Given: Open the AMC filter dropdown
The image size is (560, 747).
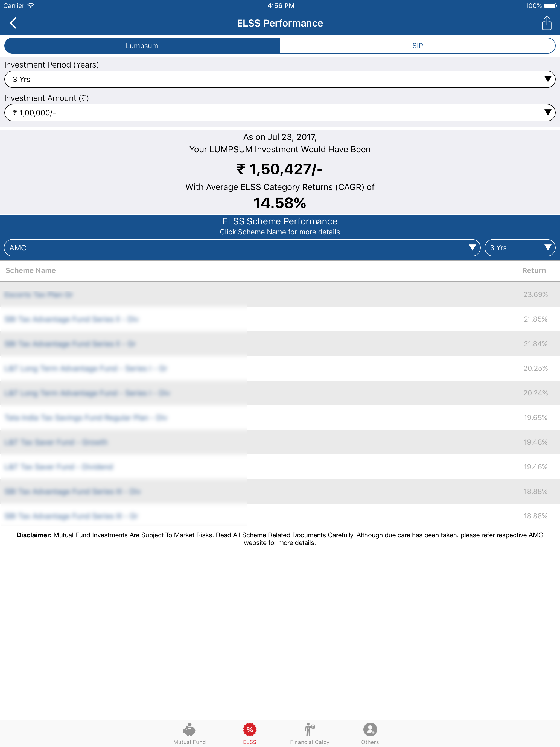Looking at the screenshot, I should click(x=241, y=247).
